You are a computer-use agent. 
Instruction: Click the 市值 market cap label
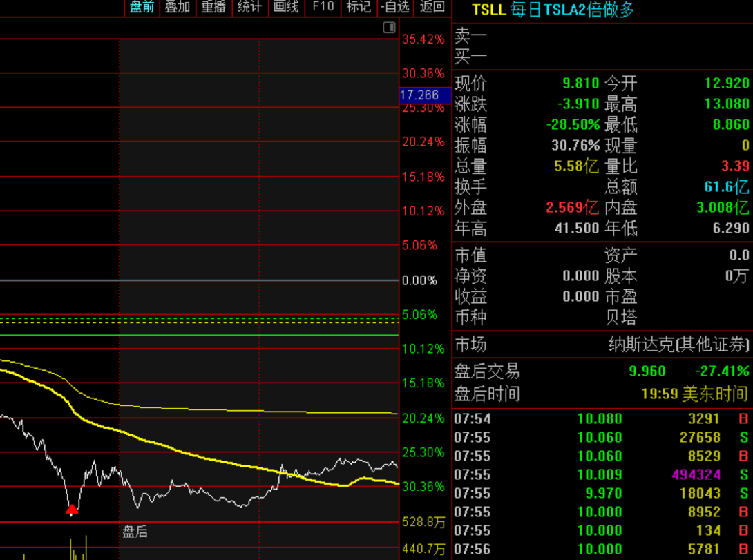pos(470,255)
